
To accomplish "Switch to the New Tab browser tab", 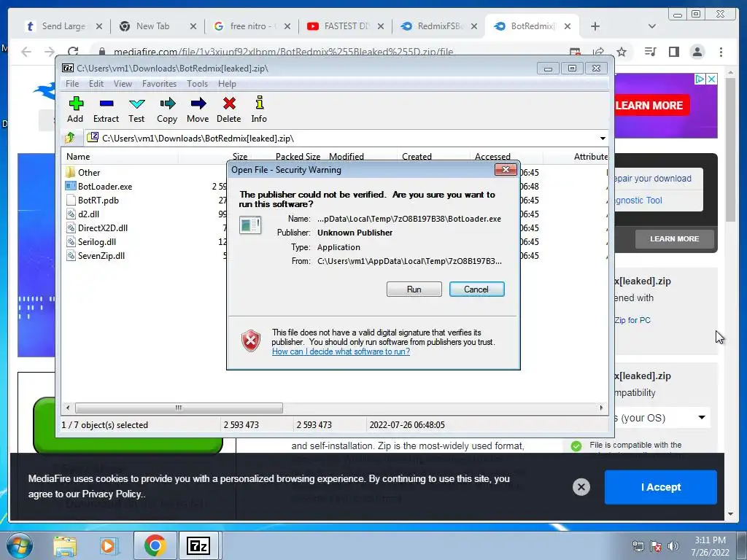I will tap(158, 26).
